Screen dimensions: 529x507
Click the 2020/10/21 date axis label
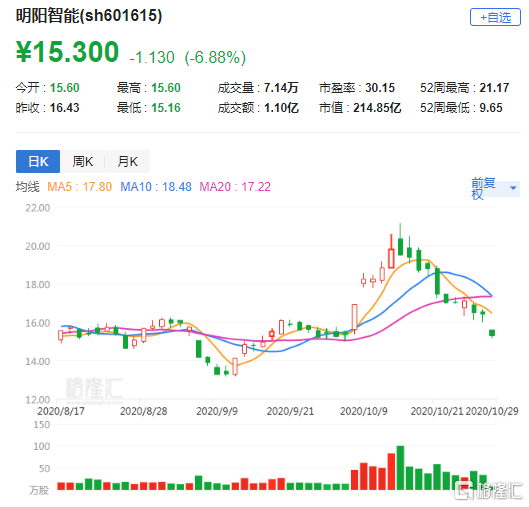click(x=437, y=411)
